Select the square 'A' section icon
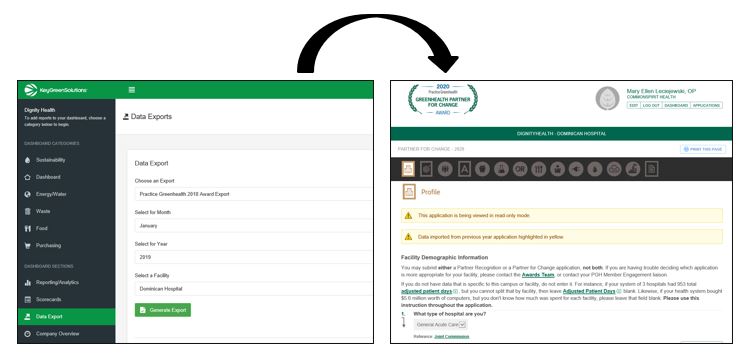The width and height of the screenshot is (754, 362). point(464,169)
